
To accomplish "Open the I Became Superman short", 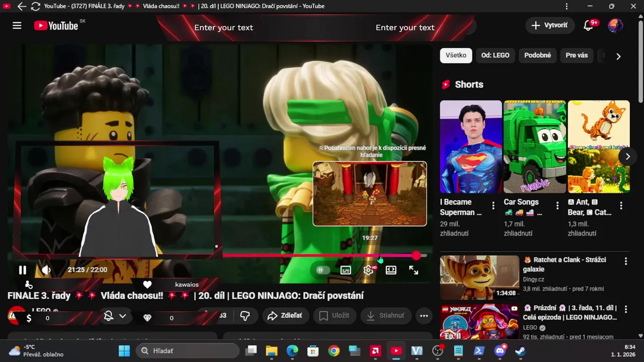I will (x=471, y=146).
